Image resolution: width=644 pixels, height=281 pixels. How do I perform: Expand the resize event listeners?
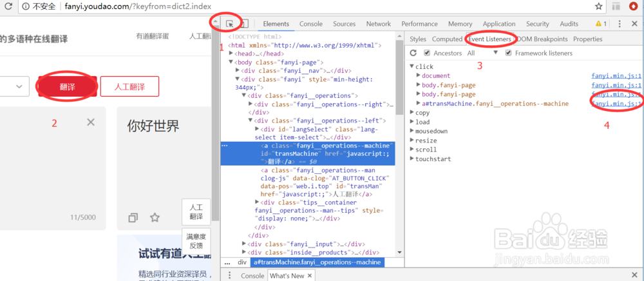coord(412,140)
